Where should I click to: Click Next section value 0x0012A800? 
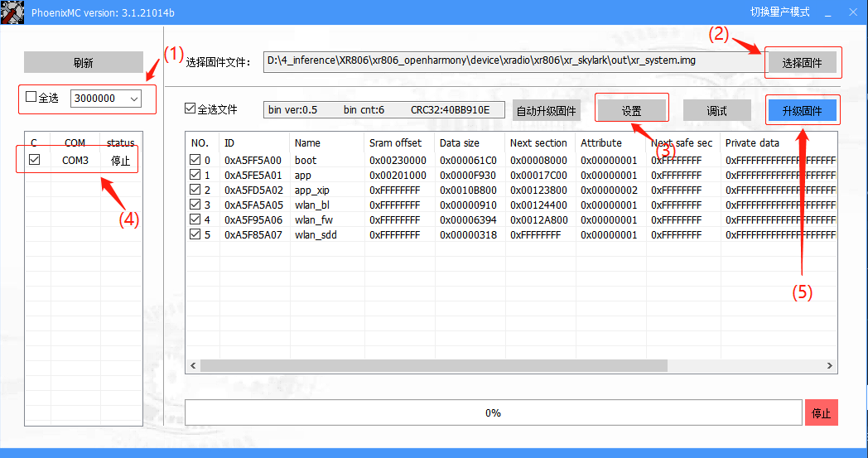point(539,220)
